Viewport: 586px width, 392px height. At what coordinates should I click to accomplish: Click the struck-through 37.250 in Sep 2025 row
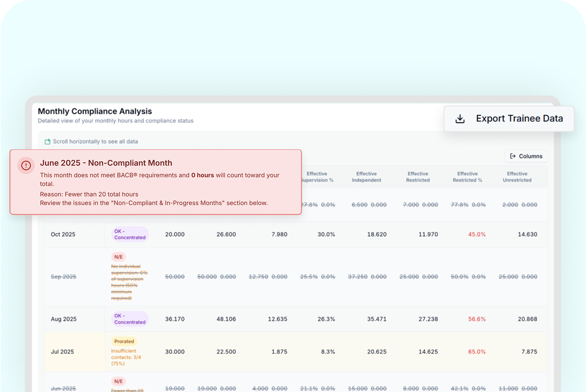(x=358, y=277)
